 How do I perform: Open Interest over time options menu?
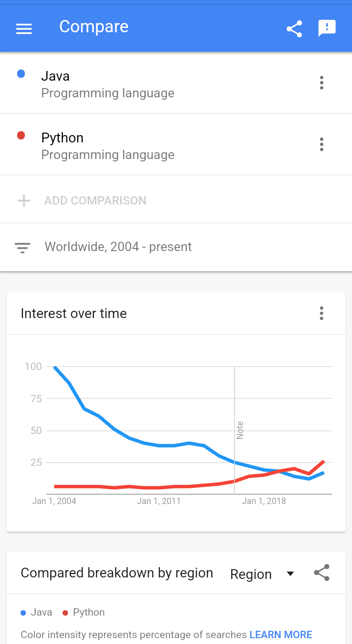coord(321,313)
